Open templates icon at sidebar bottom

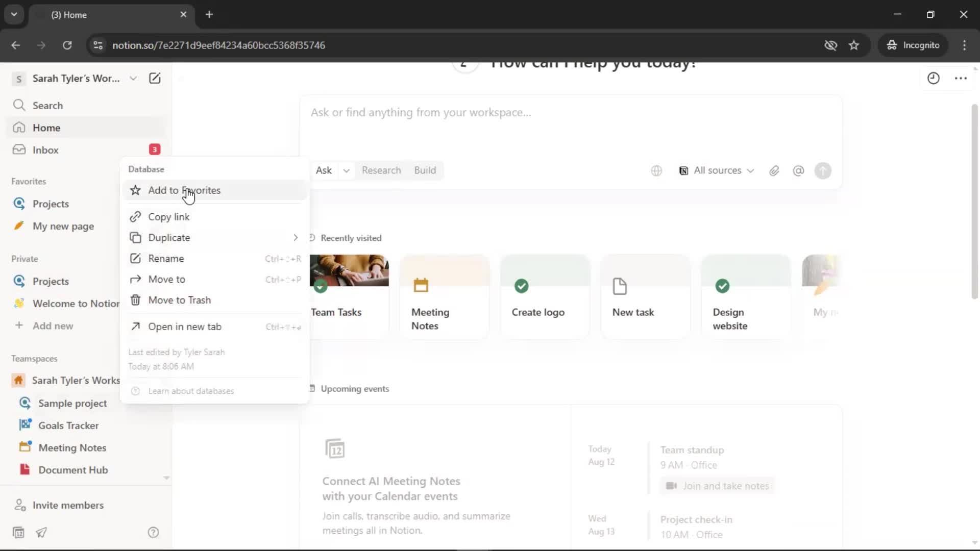coord(18,532)
